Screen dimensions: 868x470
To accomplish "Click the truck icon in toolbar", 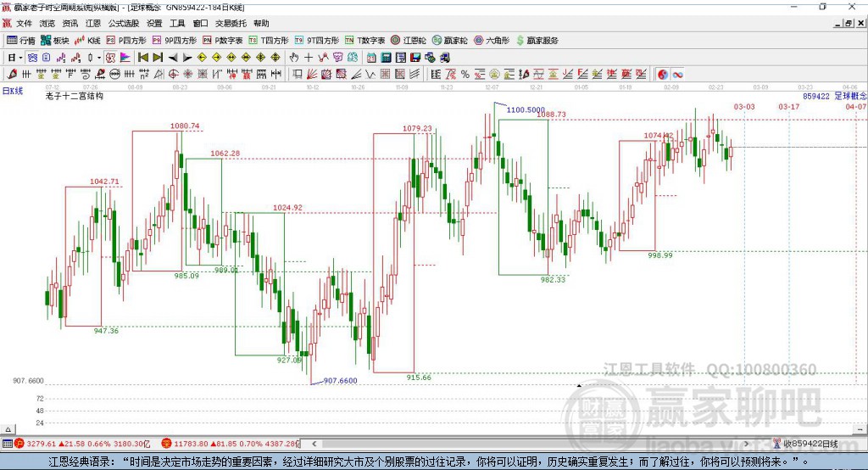I will tap(444, 57).
